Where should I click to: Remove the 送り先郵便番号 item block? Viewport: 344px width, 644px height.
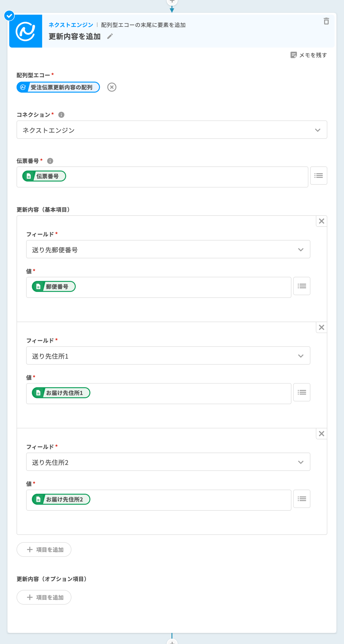pos(322,221)
